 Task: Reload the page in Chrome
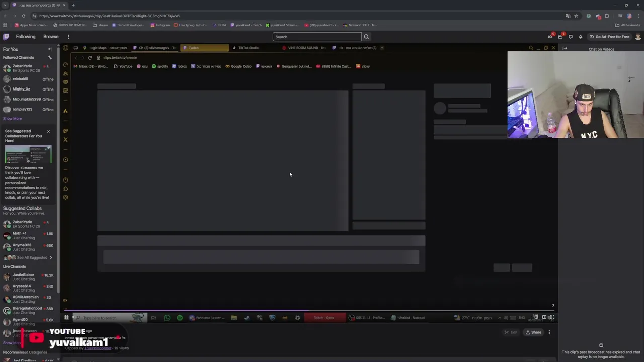point(23,16)
